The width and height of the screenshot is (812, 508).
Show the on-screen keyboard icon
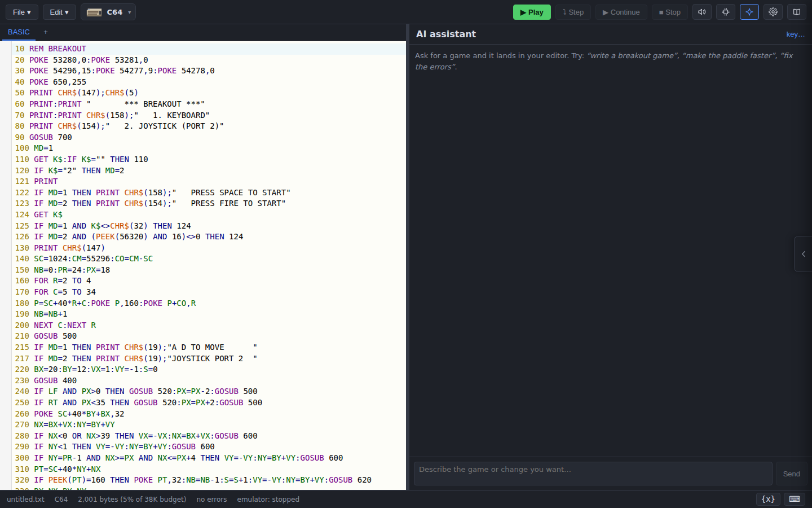coord(795,499)
